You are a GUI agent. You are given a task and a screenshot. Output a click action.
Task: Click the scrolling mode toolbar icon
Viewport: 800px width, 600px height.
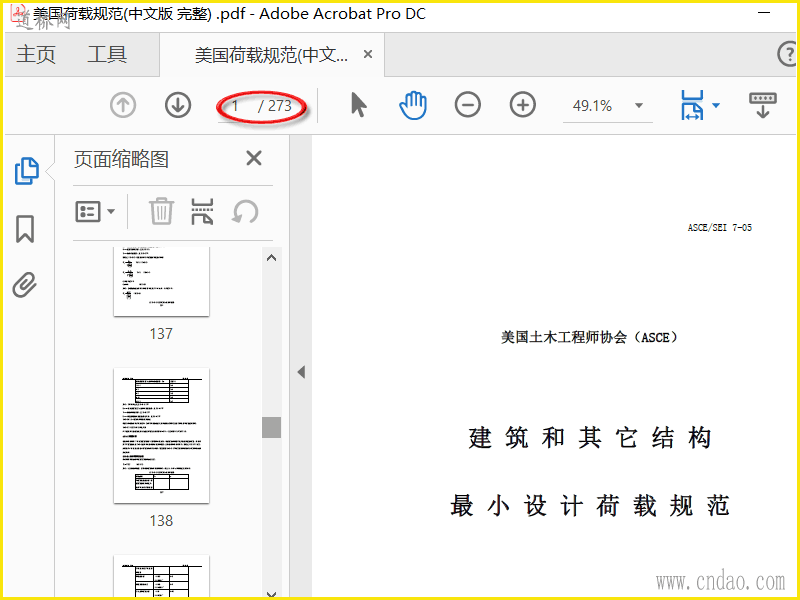coord(763,106)
